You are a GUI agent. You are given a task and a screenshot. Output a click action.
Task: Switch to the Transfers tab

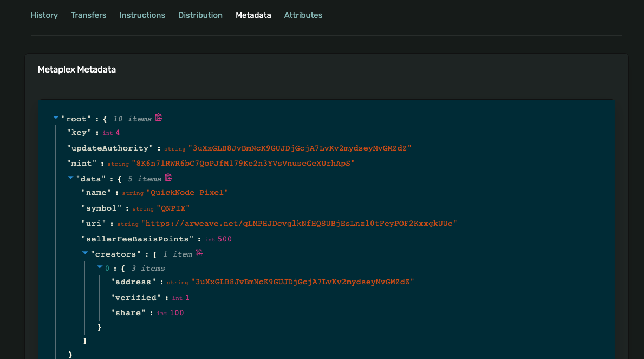[88, 15]
